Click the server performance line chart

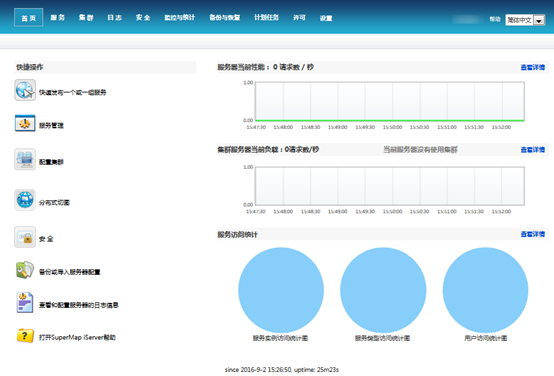[390, 101]
